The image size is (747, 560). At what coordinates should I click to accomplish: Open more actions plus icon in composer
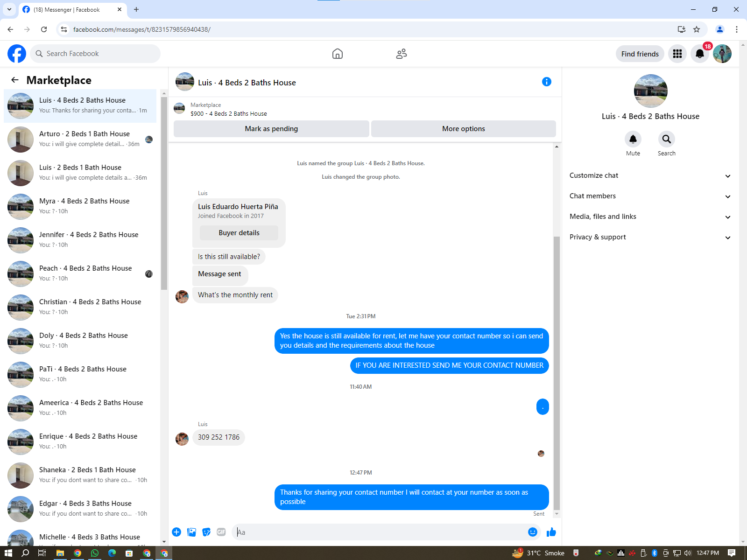176,532
